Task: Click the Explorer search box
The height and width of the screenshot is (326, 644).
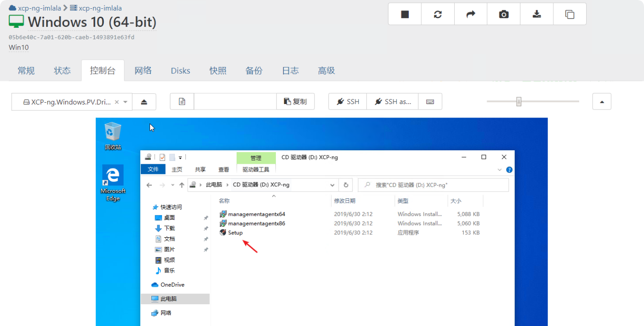Action: 433,185
